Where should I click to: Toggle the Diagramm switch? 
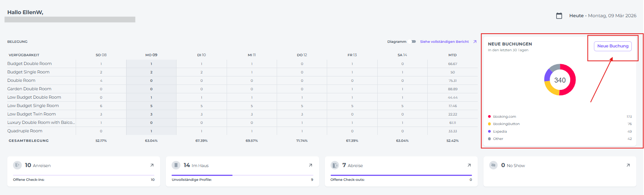(412, 42)
